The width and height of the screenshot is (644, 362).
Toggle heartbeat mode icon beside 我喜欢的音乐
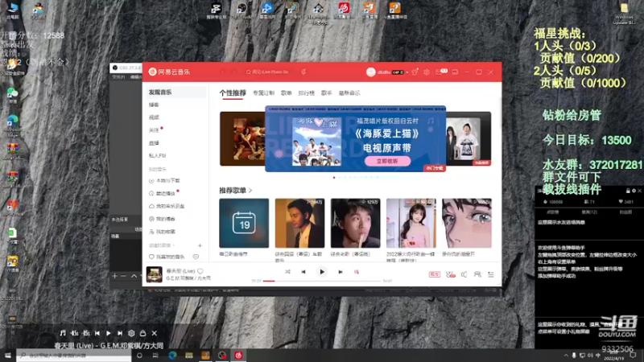196,257
